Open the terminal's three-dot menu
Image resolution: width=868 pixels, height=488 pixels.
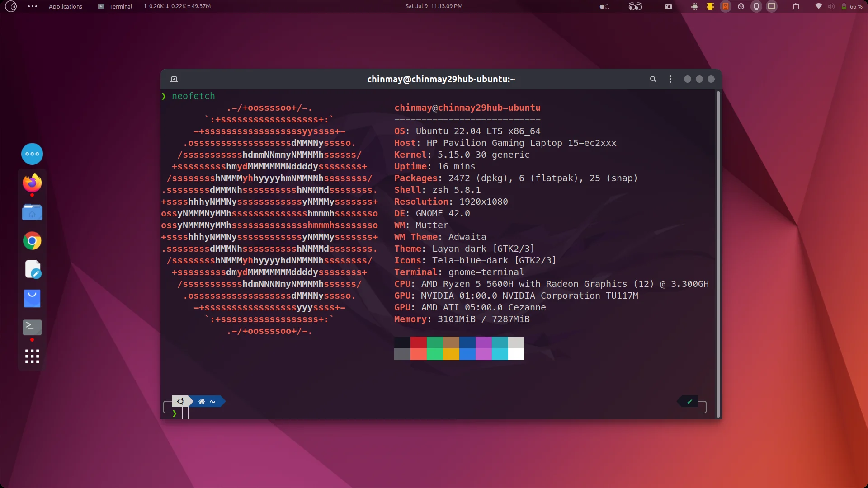(670, 79)
